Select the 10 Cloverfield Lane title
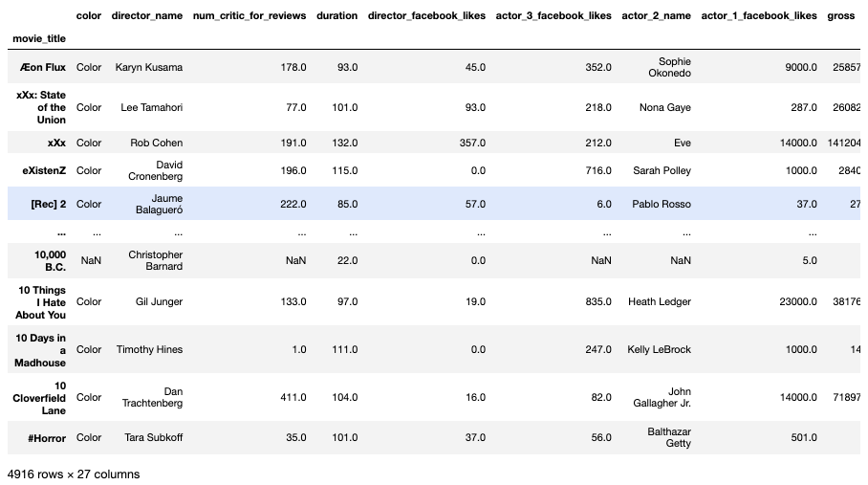This screenshot has height=485, width=868. (39, 398)
